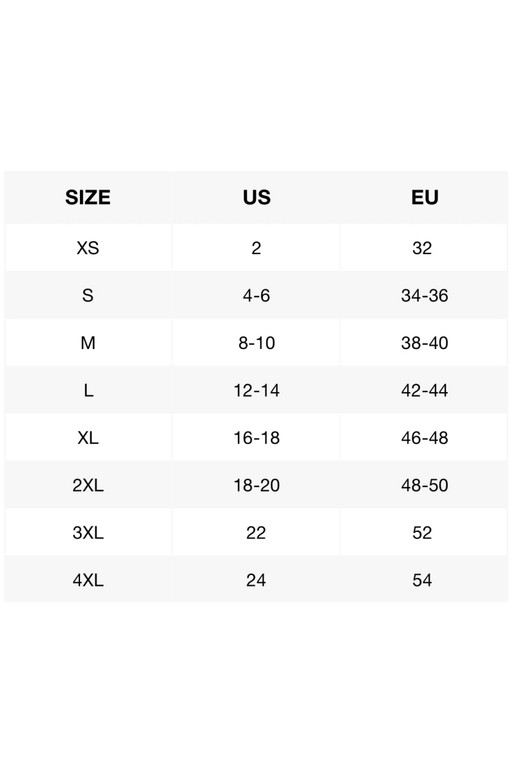Click the EU 34-36 cell
The image size is (513, 770).
[x=425, y=296]
